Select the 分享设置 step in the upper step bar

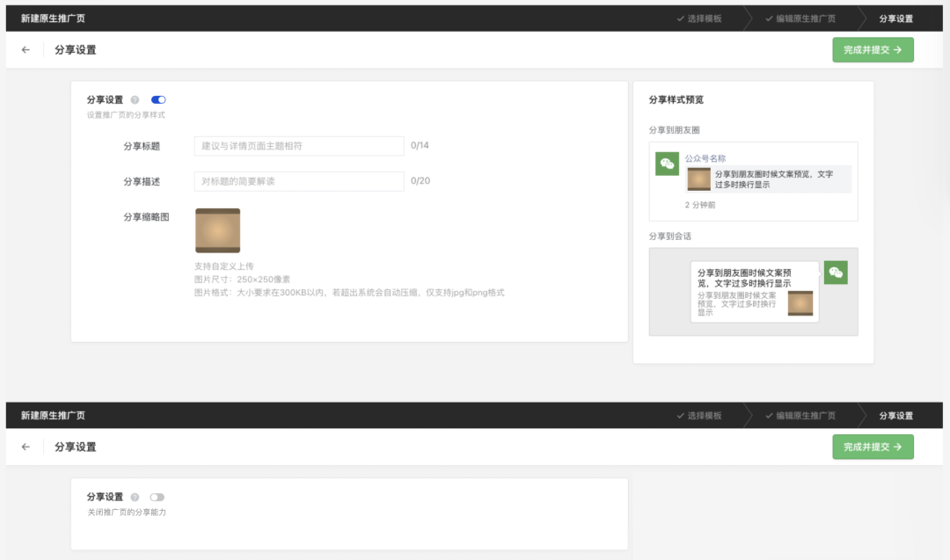coord(895,18)
